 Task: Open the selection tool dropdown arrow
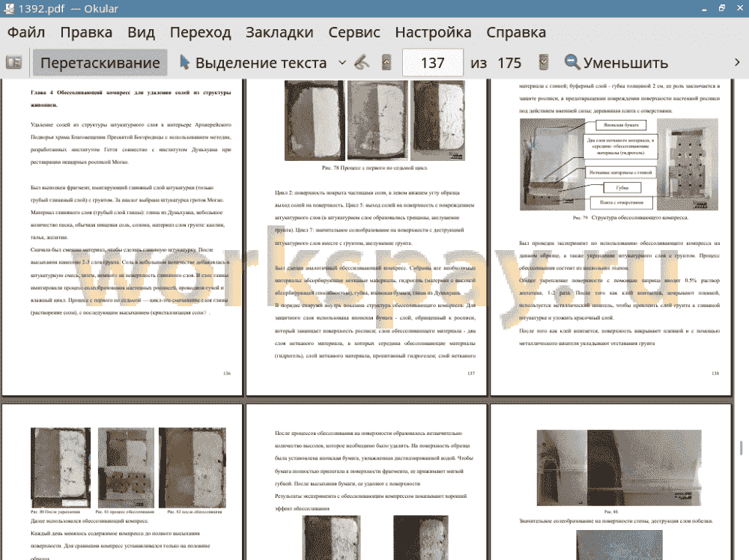click(342, 63)
